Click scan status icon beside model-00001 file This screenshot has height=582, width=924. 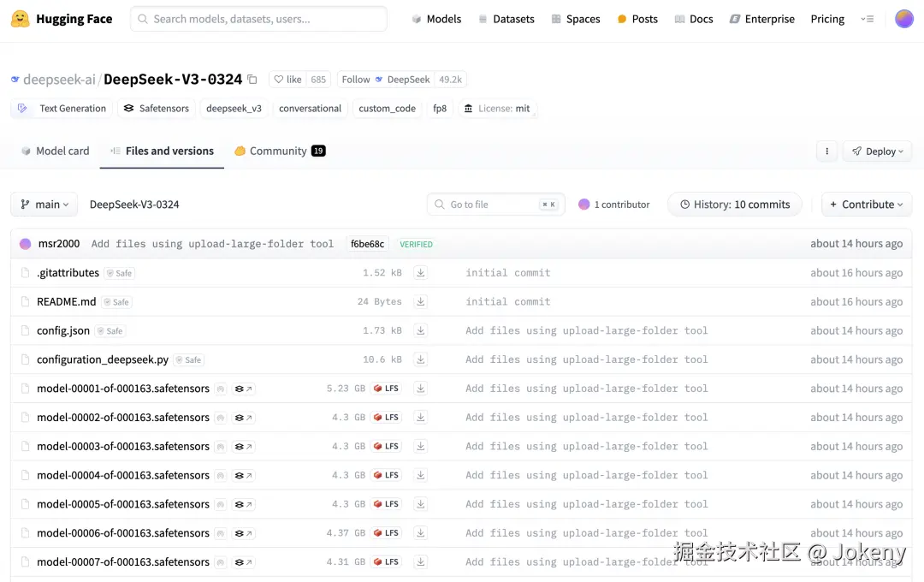click(x=221, y=389)
